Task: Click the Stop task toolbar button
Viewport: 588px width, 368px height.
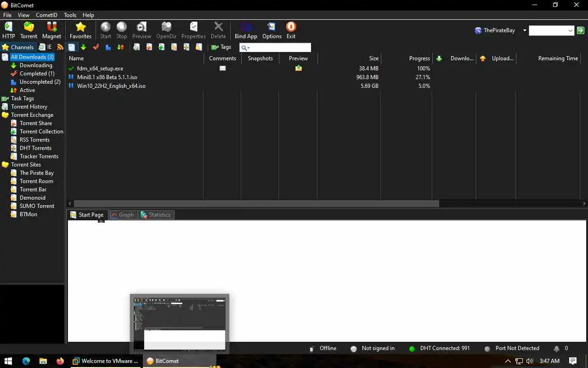Action: click(x=122, y=30)
